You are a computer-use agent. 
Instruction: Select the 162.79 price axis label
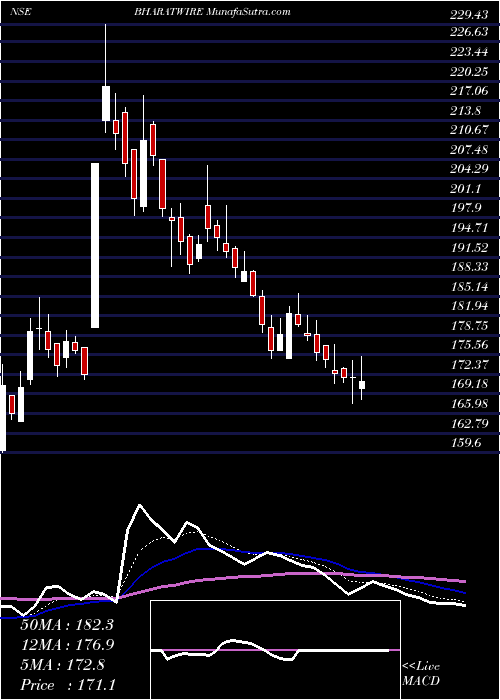click(469, 422)
